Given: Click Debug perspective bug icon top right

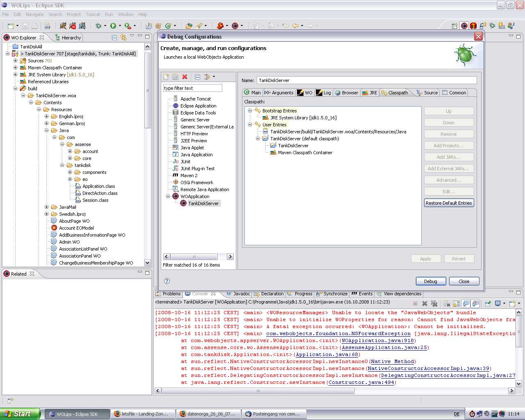Looking at the screenshot, I should pos(492,26).
